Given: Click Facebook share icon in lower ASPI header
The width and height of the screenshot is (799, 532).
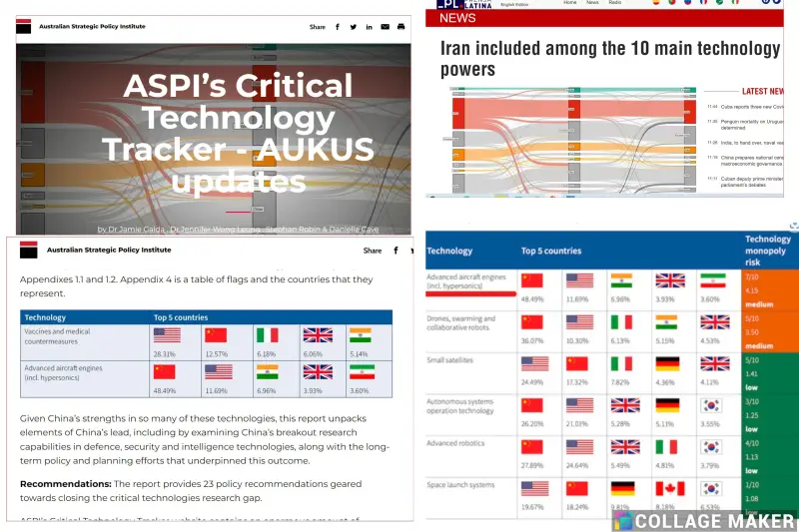Looking at the screenshot, I should point(397,251).
